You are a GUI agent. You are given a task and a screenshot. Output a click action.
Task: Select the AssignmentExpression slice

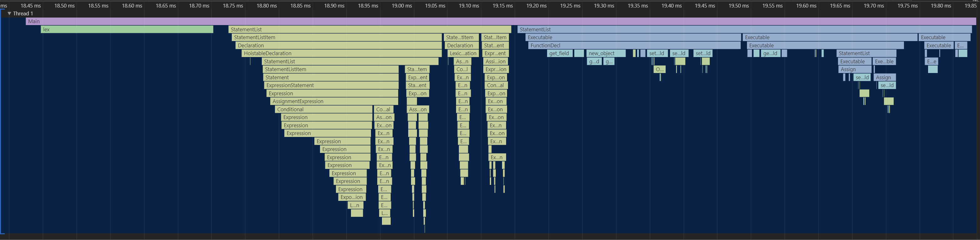334,101
